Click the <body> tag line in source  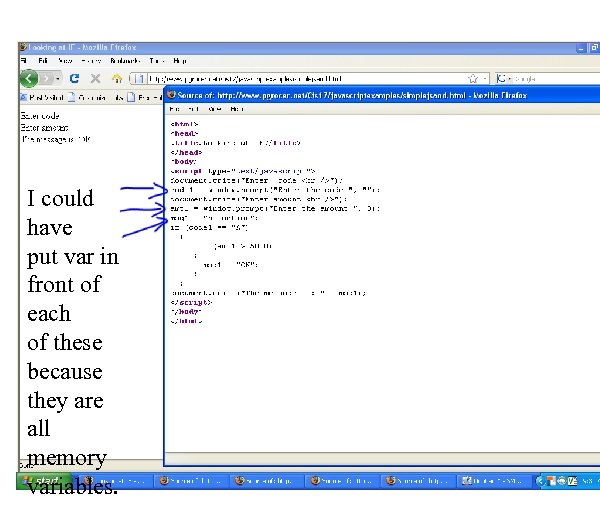tap(183, 161)
